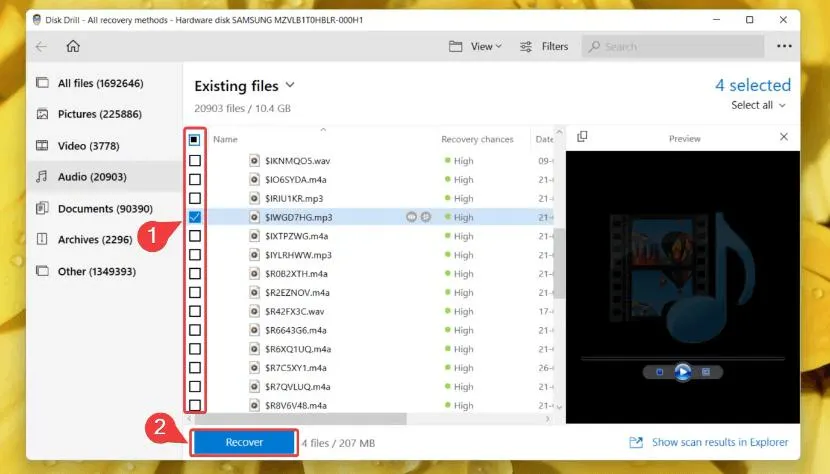This screenshot has width=830, height=474.
Task: Click the vertical scrollbar of the file list
Action: 559,263
